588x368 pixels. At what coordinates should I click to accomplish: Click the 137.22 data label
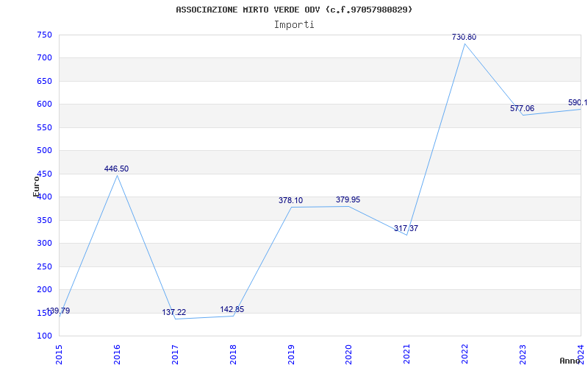point(174,312)
